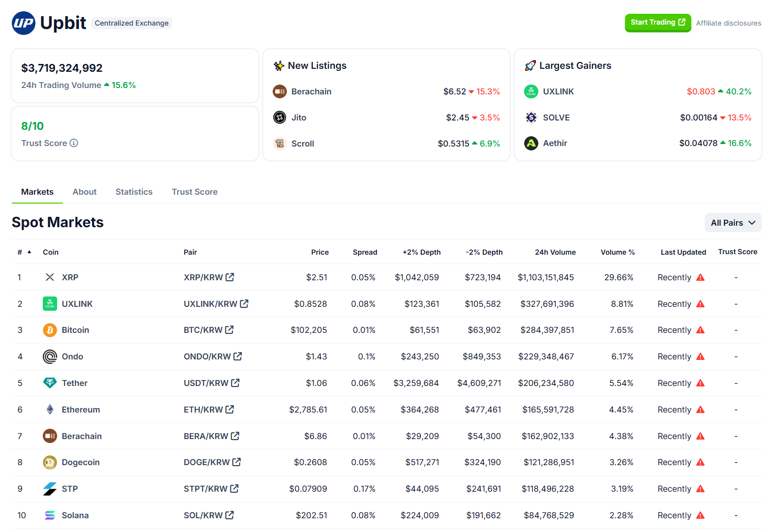Image resolution: width=778 pixels, height=532 pixels.
Task: Click the Bitcoin coin icon
Action: pyautogui.click(x=50, y=330)
